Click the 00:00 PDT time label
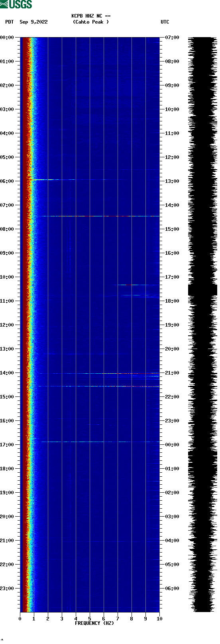 pos(7,38)
